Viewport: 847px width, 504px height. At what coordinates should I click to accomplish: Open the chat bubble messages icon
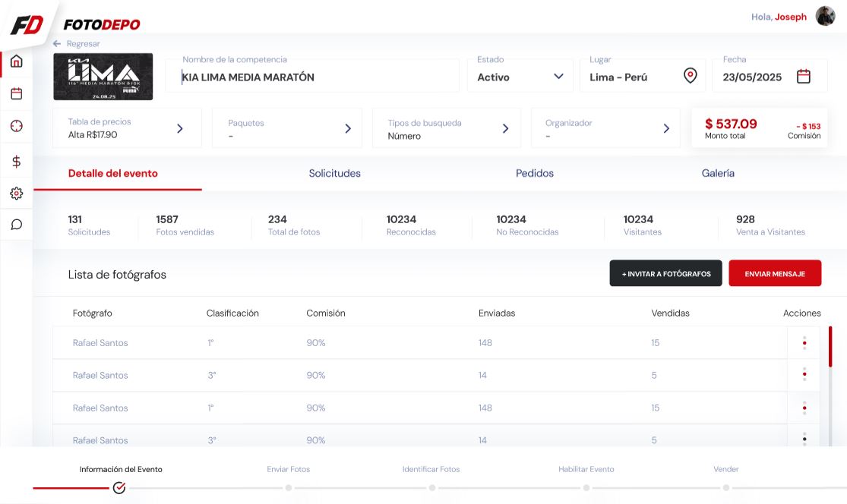[16, 225]
